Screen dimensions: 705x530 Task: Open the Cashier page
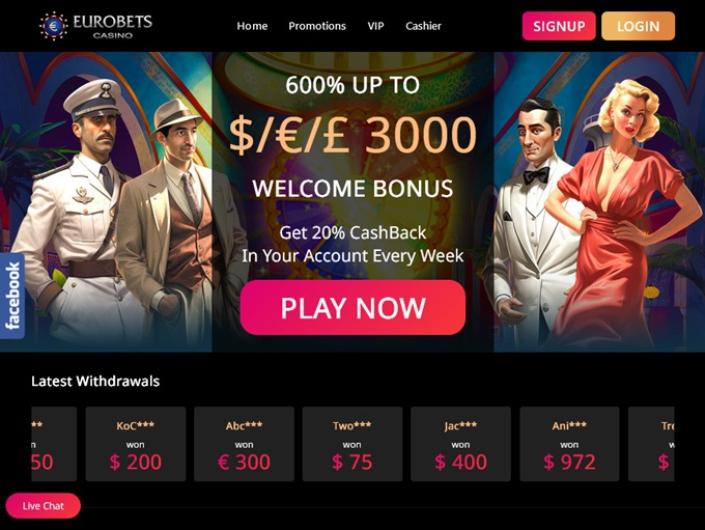tap(423, 26)
